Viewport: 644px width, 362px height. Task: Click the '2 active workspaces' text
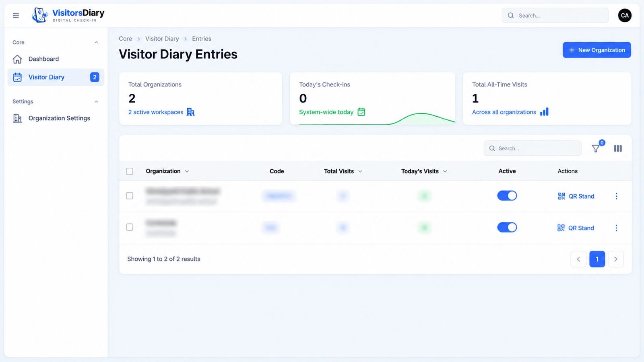pos(156,112)
